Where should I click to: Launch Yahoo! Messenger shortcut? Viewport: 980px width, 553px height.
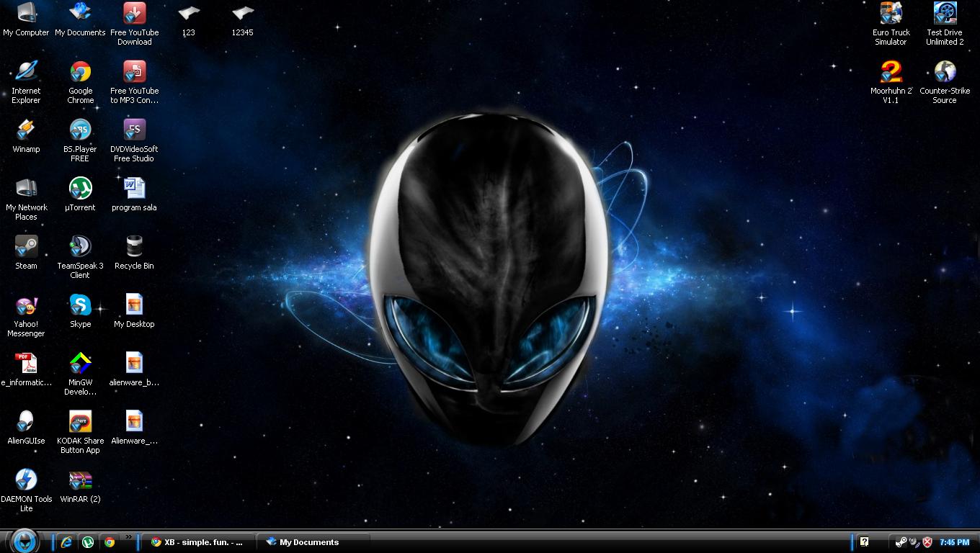click(x=26, y=315)
